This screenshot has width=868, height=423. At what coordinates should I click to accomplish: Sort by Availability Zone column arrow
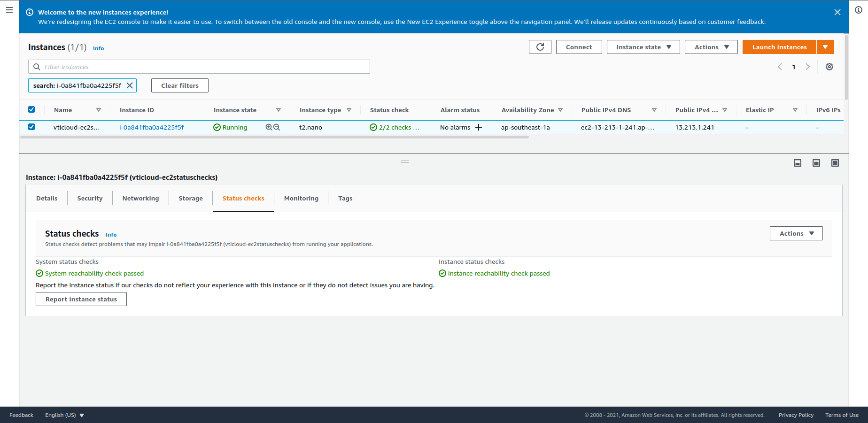pyautogui.click(x=560, y=110)
